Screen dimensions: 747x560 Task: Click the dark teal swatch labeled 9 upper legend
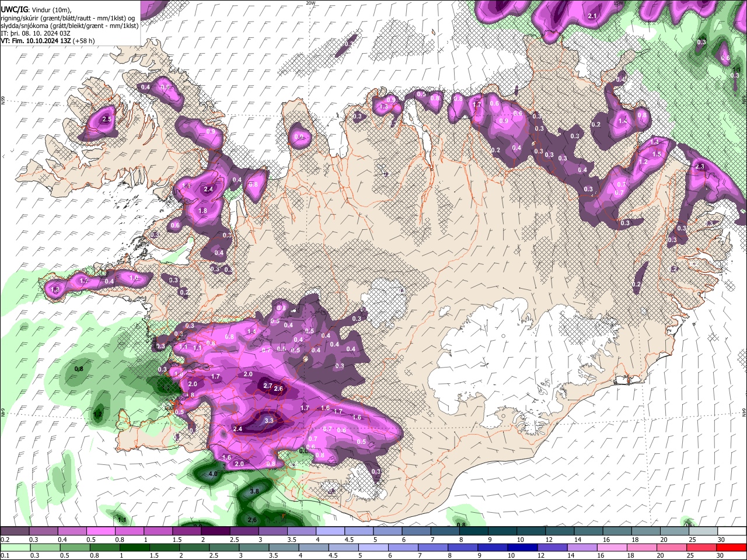point(501,531)
